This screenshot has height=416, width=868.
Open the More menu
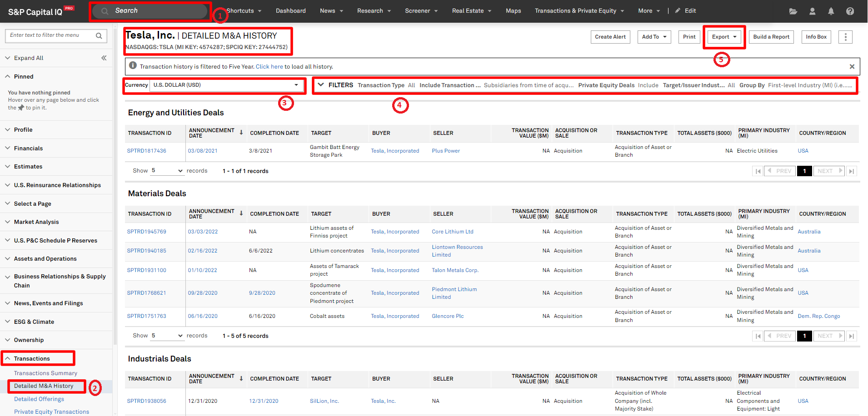pyautogui.click(x=649, y=11)
